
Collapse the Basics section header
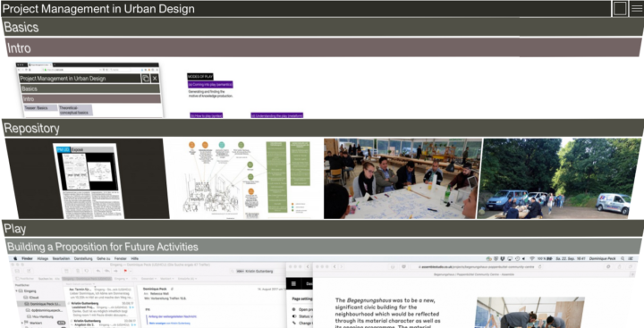(322, 27)
